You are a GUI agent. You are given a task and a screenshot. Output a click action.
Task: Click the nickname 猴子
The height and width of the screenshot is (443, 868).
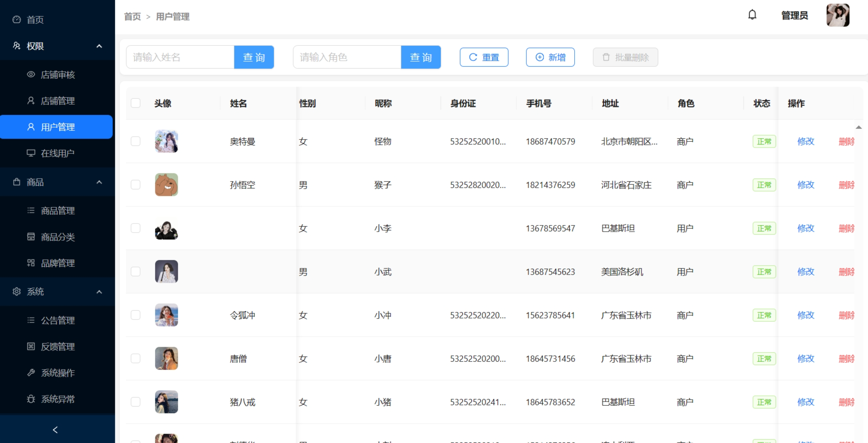[x=382, y=185]
